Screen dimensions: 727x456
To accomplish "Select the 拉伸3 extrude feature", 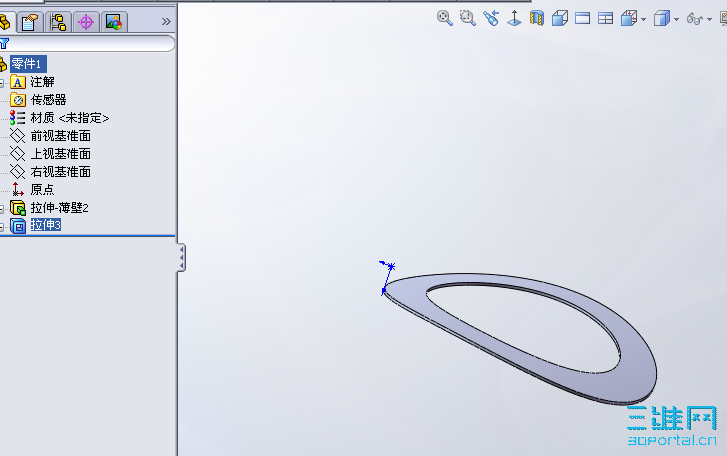I will click(x=45, y=225).
